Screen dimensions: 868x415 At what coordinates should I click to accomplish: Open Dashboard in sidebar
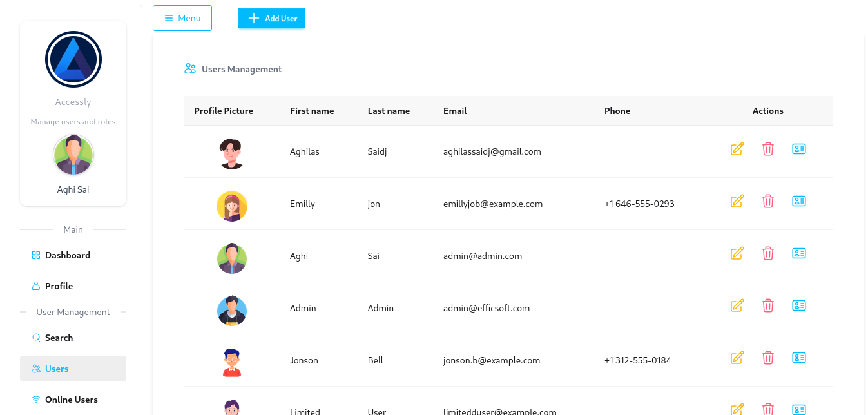(67, 255)
